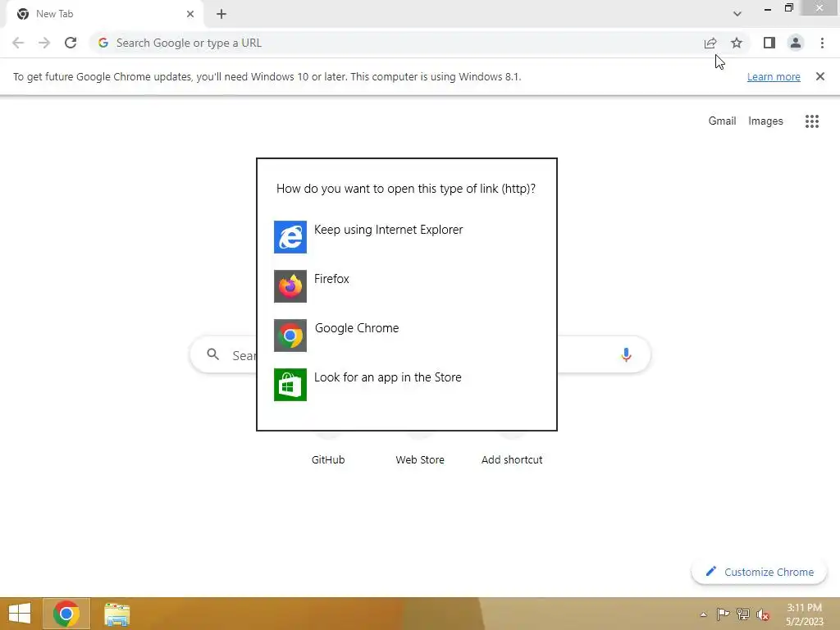The height and width of the screenshot is (630, 840).
Task: Select the Google Chrome icon in the dialog
Action: coord(290,336)
